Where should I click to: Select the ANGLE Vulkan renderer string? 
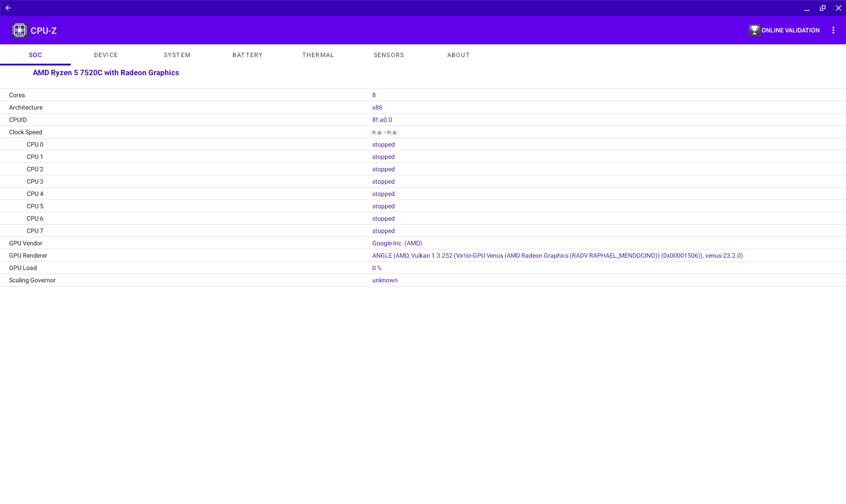click(557, 256)
